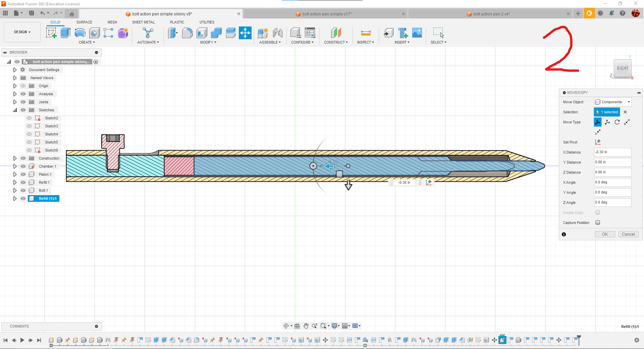Enable the Capture Position checkbox

click(x=598, y=222)
